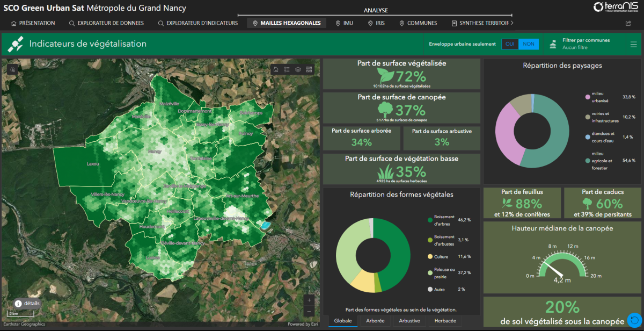
Task: Click milieu urbanisé pink legend swatch
Action: [x=588, y=97]
